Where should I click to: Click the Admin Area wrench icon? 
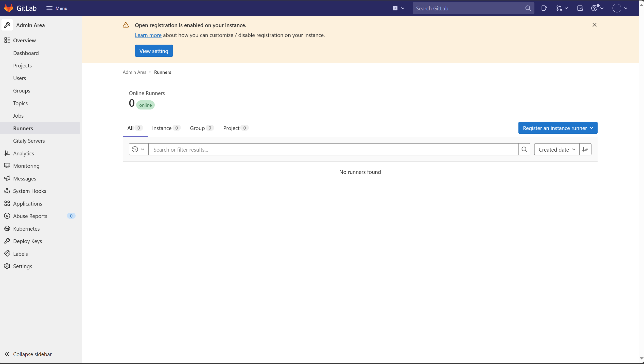[7, 25]
